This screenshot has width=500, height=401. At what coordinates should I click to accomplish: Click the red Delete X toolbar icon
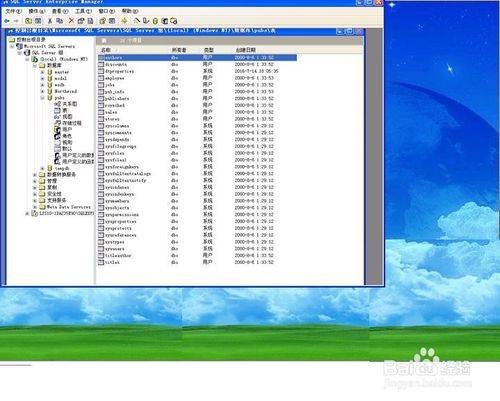click(71, 21)
